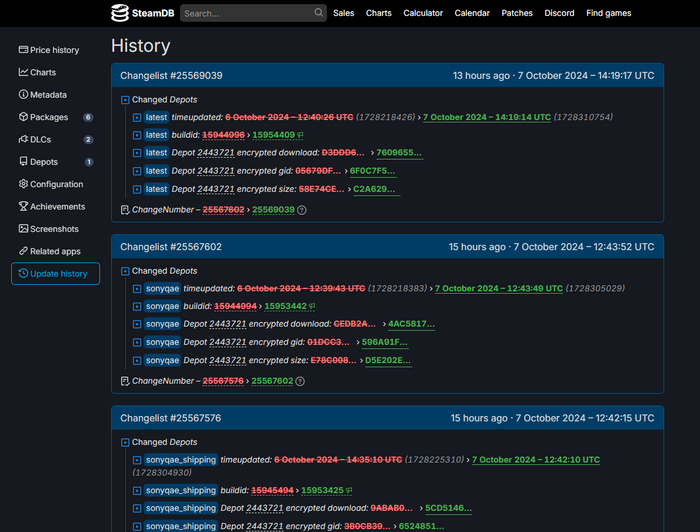
Task: Click patch notes icon beside buildid 15954409
Action: tap(300, 135)
